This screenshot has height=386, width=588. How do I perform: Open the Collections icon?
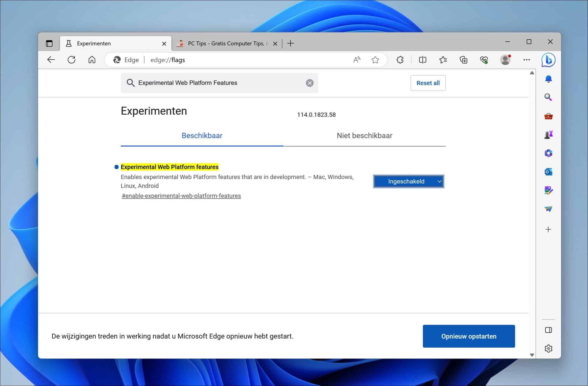pyautogui.click(x=464, y=60)
